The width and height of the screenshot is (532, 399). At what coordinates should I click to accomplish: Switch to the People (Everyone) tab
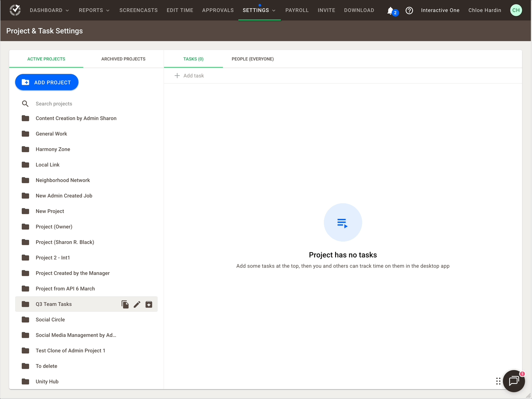pos(253,59)
